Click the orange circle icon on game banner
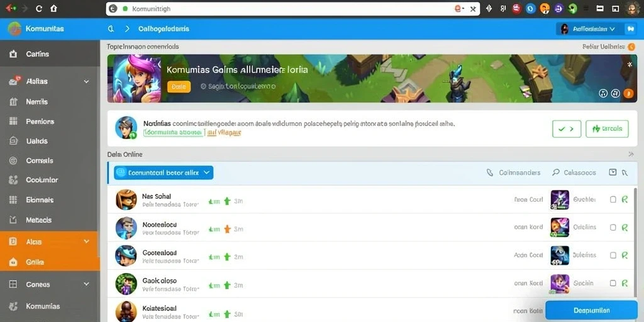Viewport: 644px width, 322px height. pyautogui.click(x=628, y=94)
